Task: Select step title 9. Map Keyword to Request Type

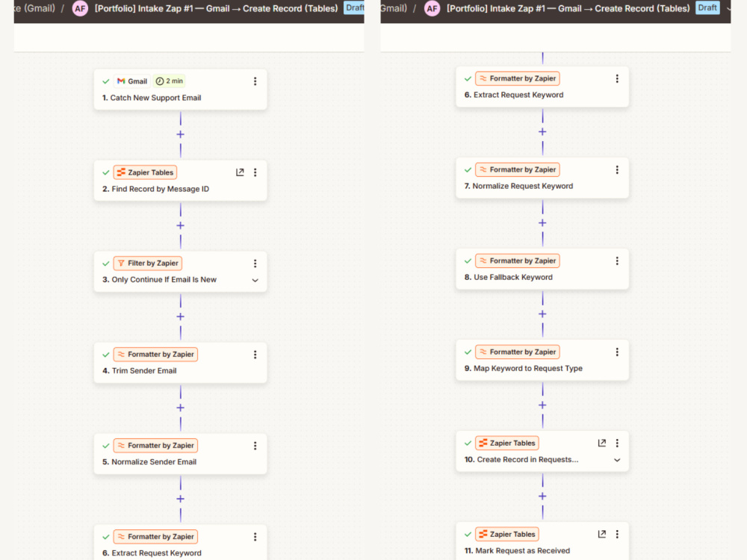Action: coord(523,369)
